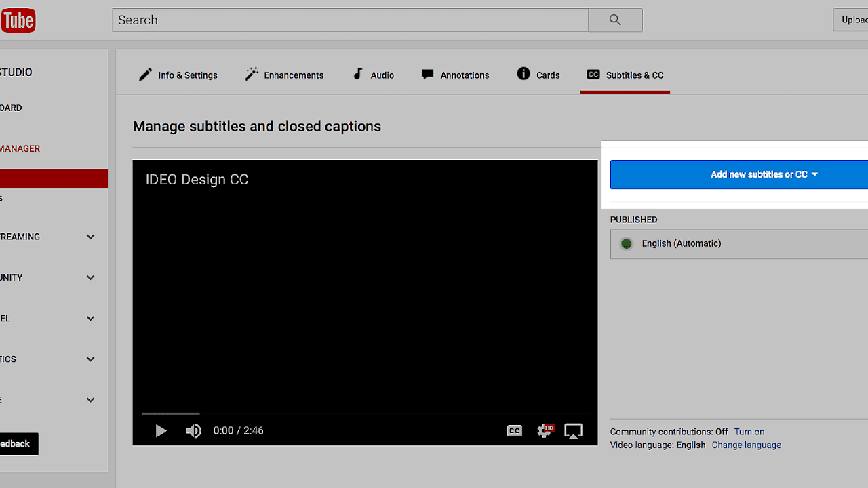Click the PUBLISHED label
The height and width of the screenshot is (488, 868).
[634, 220]
